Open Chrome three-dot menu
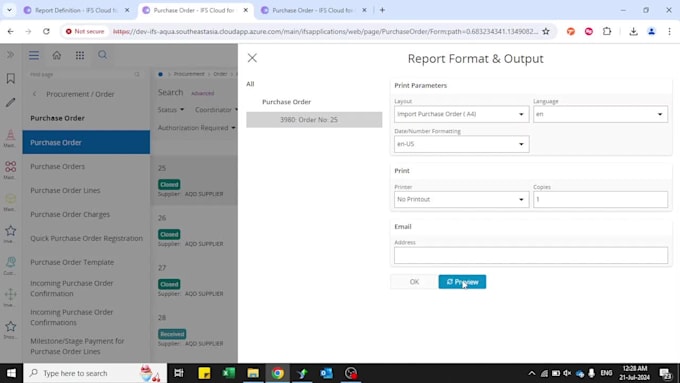Image resolution: width=680 pixels, height=383 pixels. tap(669, 31)
